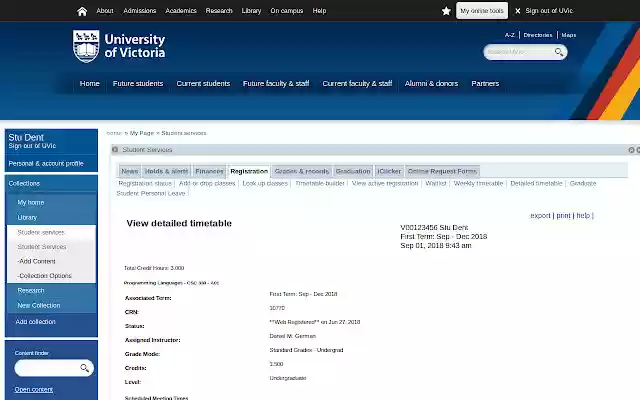This screenshot has width=640, height=400.
Task: Open the On campus menu
Action: pos(287,11)
